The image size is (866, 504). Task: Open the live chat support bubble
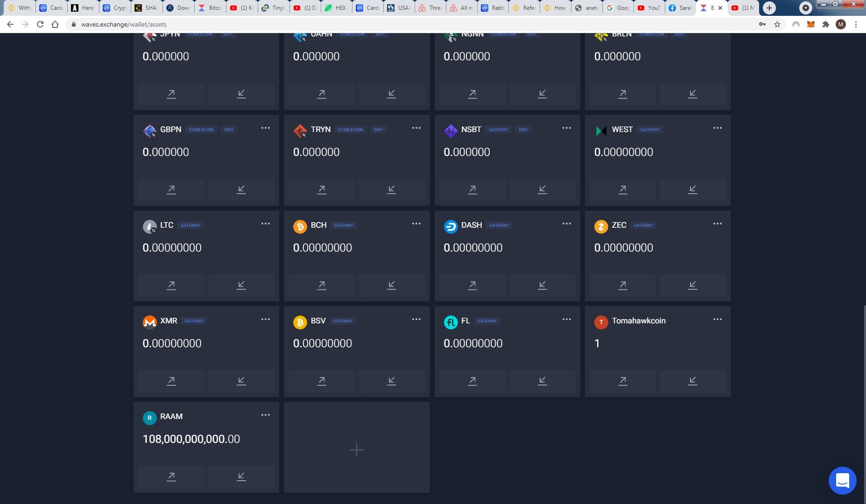pos(842,480)
